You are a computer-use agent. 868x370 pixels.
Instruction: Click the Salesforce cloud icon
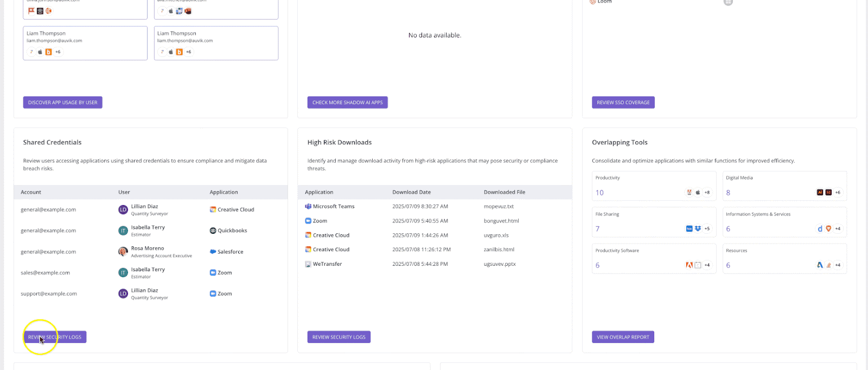[213, 252]
